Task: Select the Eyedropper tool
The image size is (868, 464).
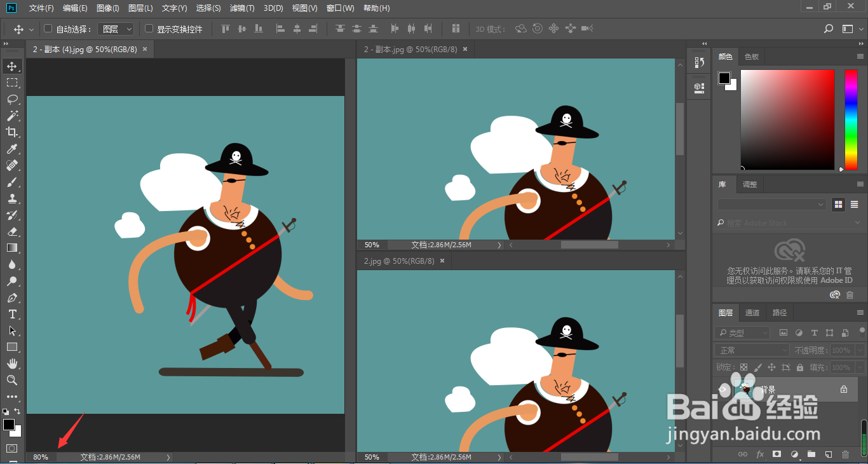Action: coord(12,149)
